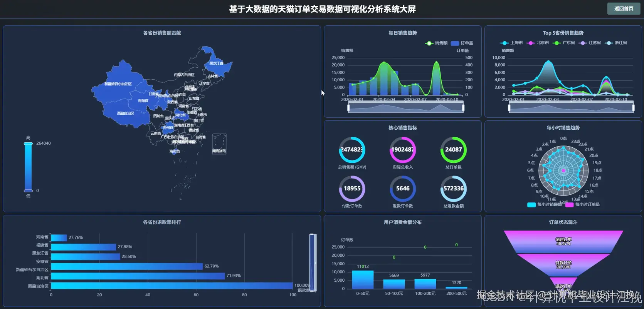Screen dimensions: 644x309
Task: Hide the 北京市 legend series
Action: point(538,43)
